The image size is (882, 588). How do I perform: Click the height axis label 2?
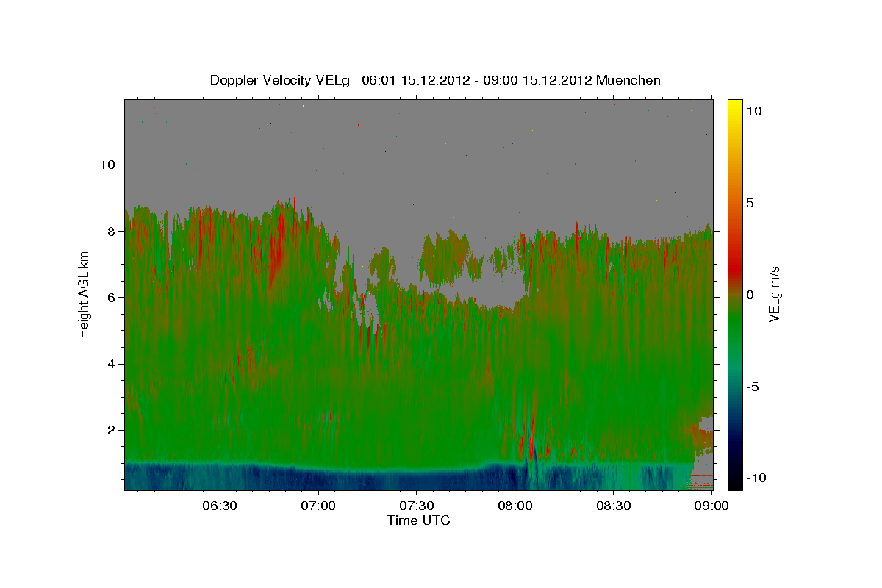click(112, 430)
